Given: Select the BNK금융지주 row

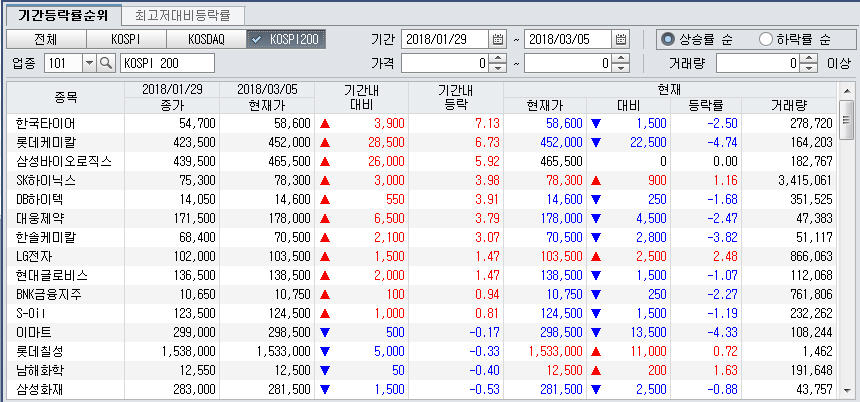Looking at the screenshot, I should click(x=422, y=295).
